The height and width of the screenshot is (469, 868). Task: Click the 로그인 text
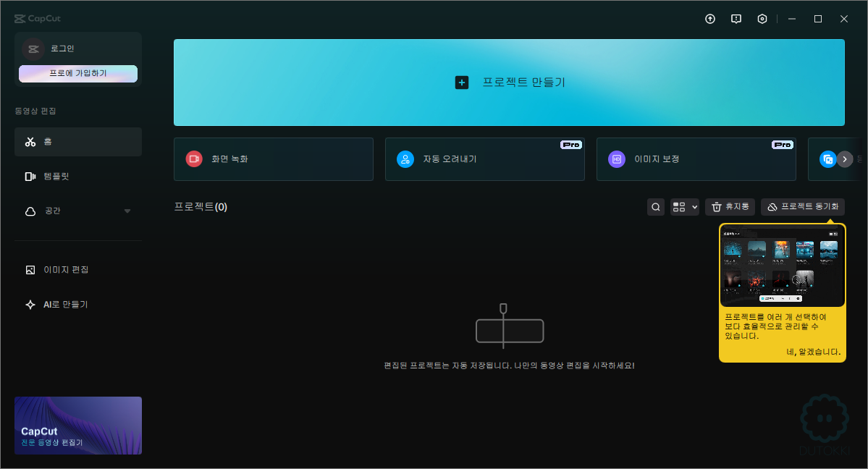[x=62, y=48]
